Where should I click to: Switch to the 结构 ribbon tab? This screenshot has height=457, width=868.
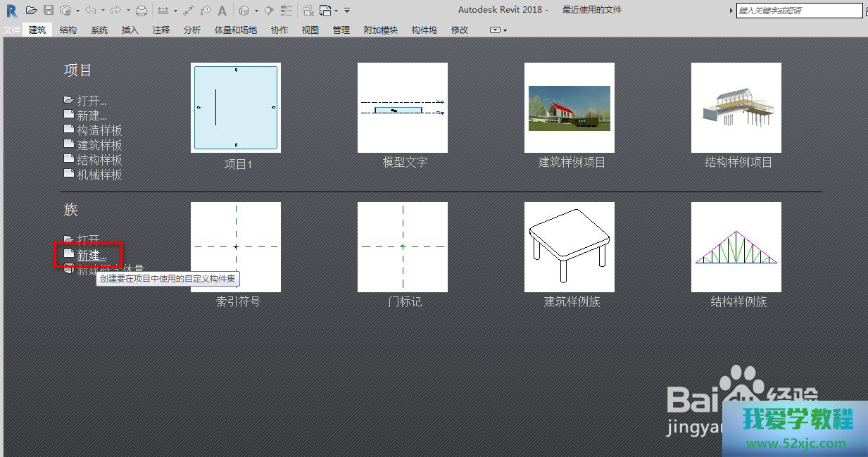click(x=68, y=30)
